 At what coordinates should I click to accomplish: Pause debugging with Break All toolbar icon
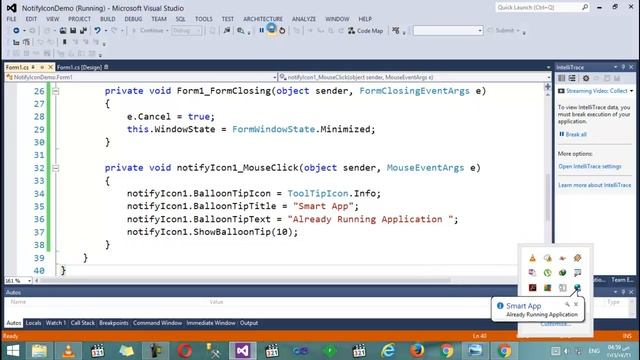point(261,31)
